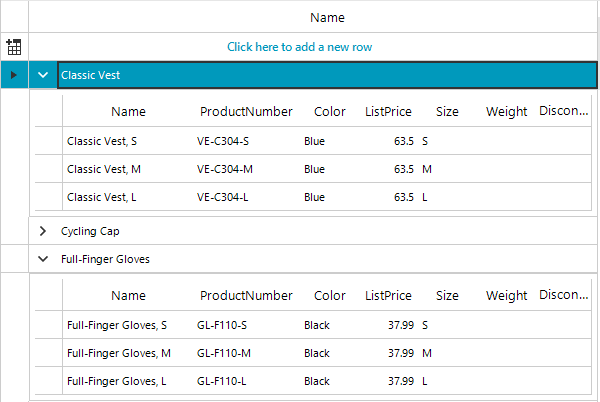
Task: Click the GL-F110-L product number cell
Action: [224, 381]
